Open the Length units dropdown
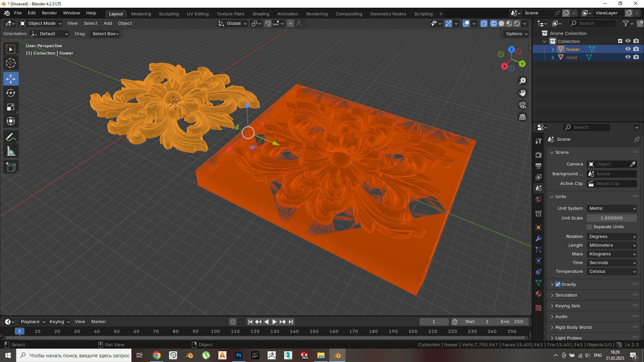Image resolution: width=644 pixels, height=362 pixels. point(612,245)
